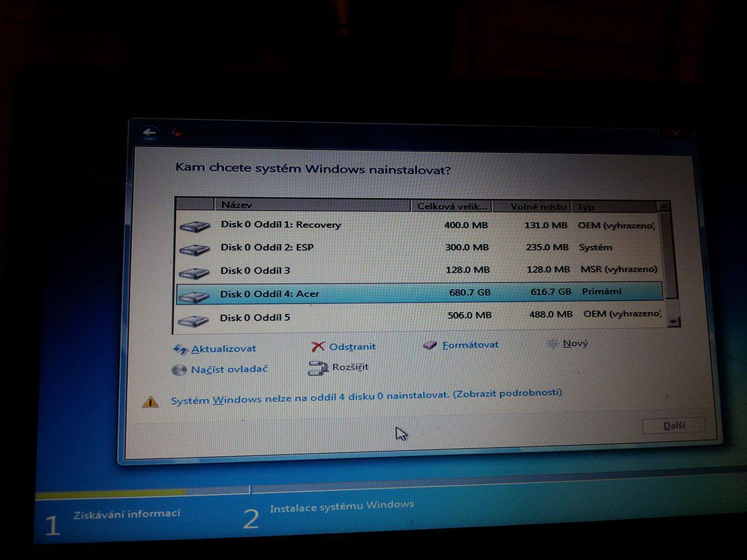Create new partition with Nový link
Viewport: 747px width, 560px height.
[x=575, y=343]
